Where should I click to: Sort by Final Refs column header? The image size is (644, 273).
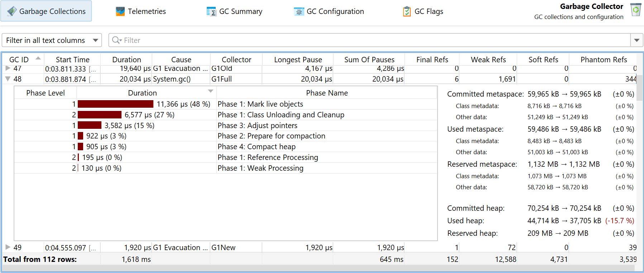(432, 59)
